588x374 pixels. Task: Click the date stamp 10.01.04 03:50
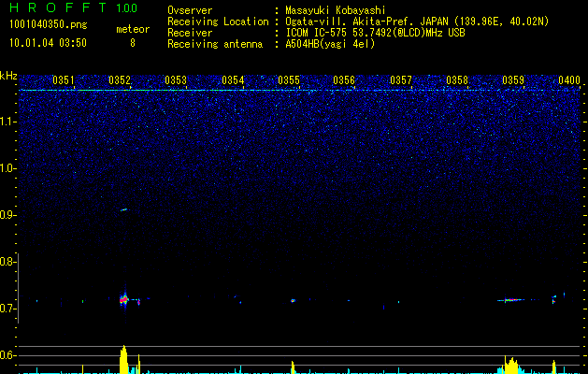click(48, 43)
